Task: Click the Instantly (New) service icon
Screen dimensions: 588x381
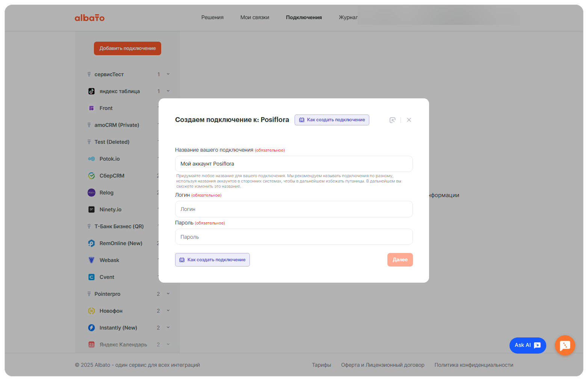Action: pyautogui.click(x=91, y=328)
